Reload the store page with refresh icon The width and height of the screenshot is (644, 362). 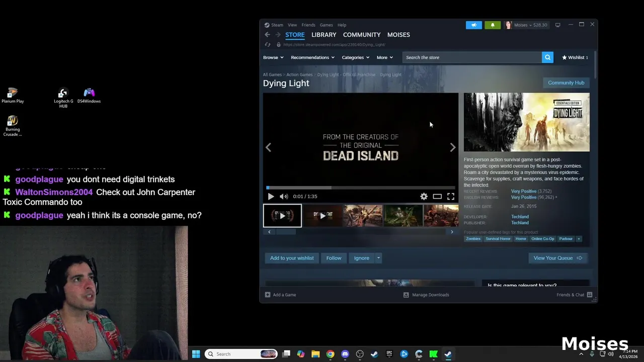[x=268, y=44]
